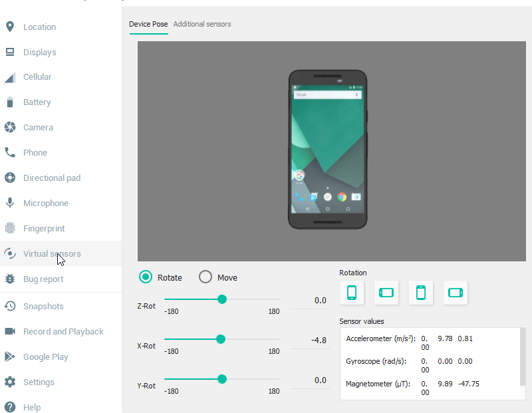Click the Camera shutter icon
The height and width of the screenshot is (413, 532).
(x=10, y=127)
